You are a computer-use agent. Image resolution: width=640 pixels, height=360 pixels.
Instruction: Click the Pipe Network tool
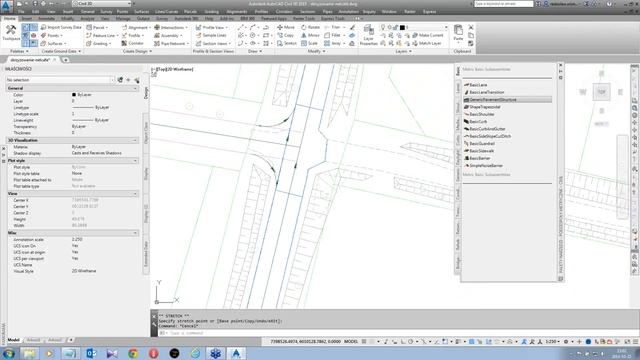tap(170, 43)
